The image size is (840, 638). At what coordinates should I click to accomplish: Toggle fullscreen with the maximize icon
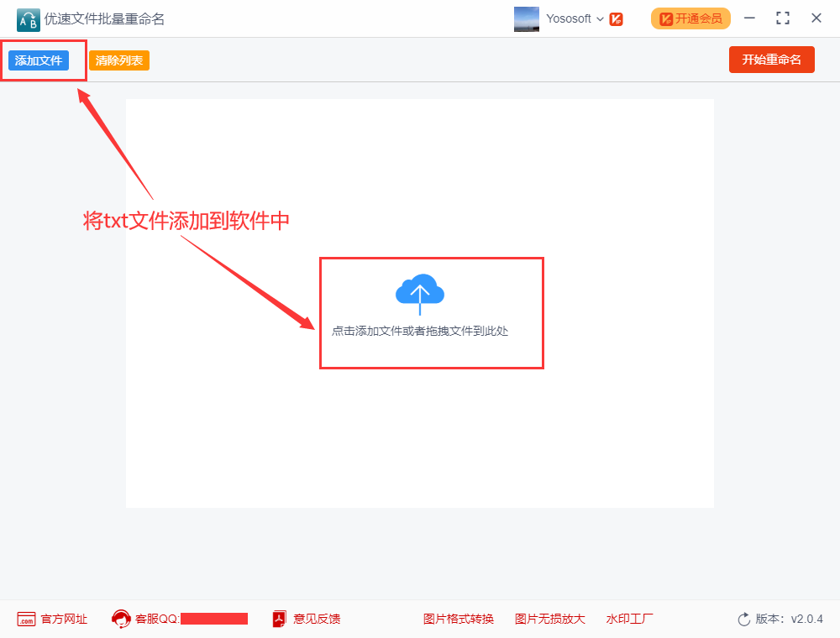(x=783, y=18)
